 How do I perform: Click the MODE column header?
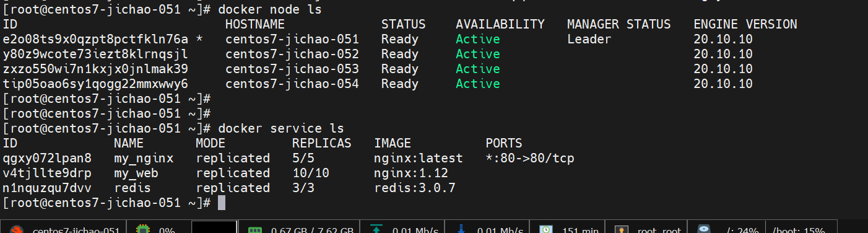pyautogui.click(x=210, y=144)
